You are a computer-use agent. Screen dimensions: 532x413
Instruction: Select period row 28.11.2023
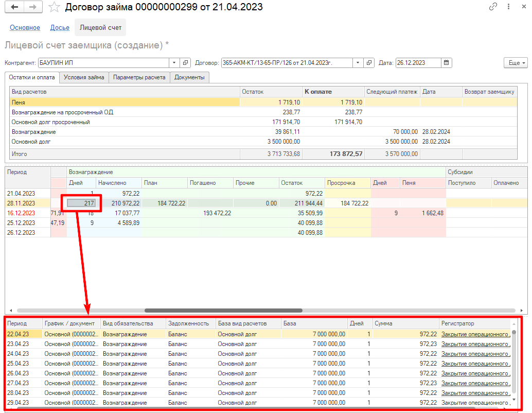tap(267, 203)
